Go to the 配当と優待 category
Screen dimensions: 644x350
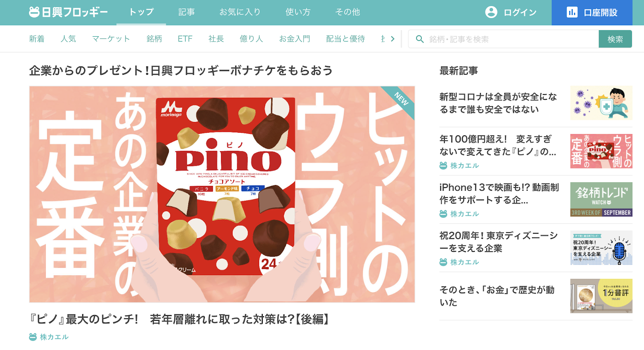coord(345,39)
